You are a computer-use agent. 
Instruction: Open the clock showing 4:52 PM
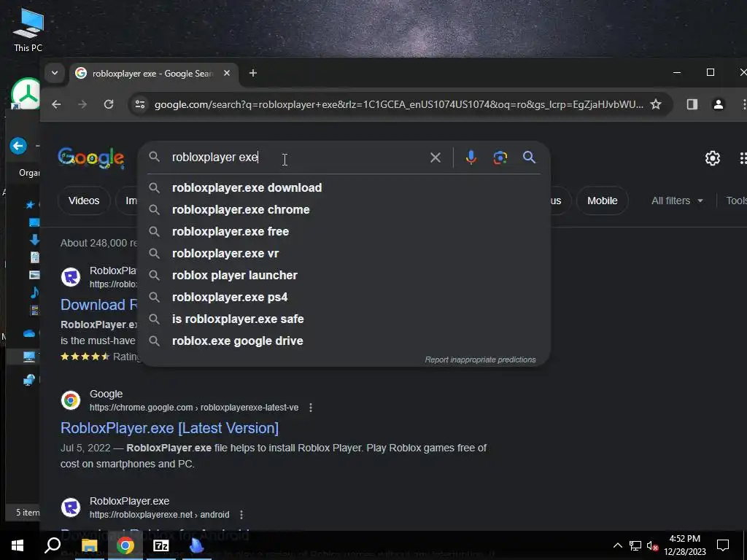684,545
